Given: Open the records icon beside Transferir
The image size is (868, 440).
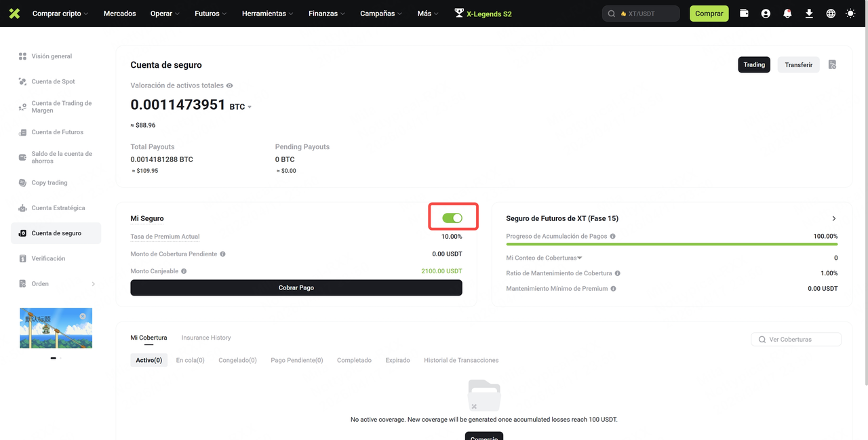Looking at the screenshot, I should (x=832, y=64).
